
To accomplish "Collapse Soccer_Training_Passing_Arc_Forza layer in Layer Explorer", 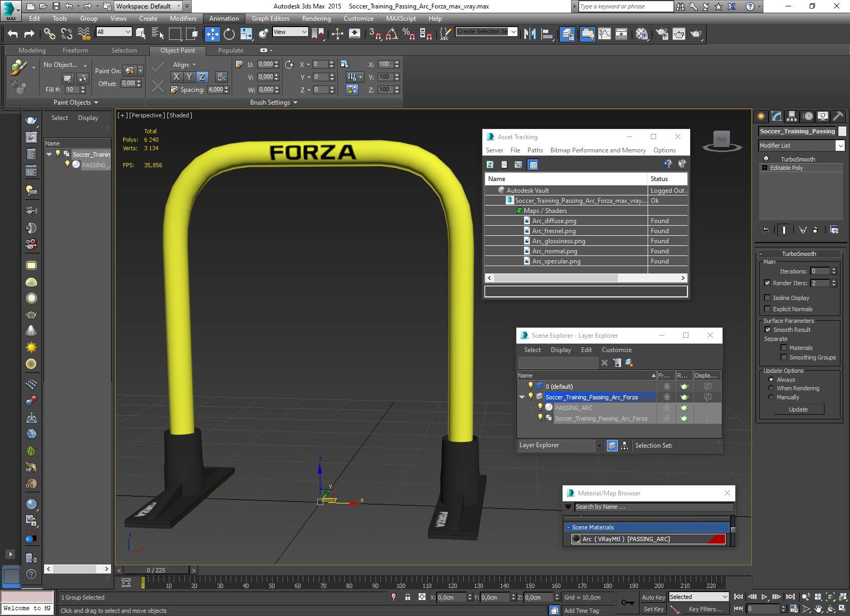I will tap(522, 397).
